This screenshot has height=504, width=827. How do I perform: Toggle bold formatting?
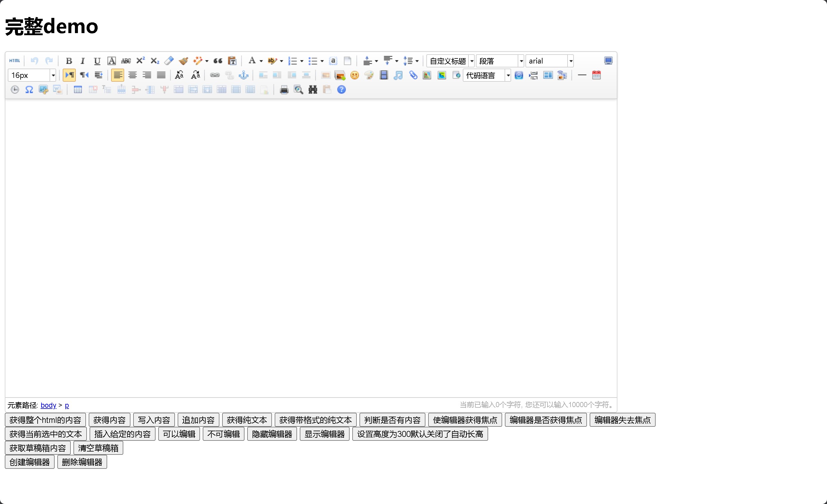pos(69,61)
